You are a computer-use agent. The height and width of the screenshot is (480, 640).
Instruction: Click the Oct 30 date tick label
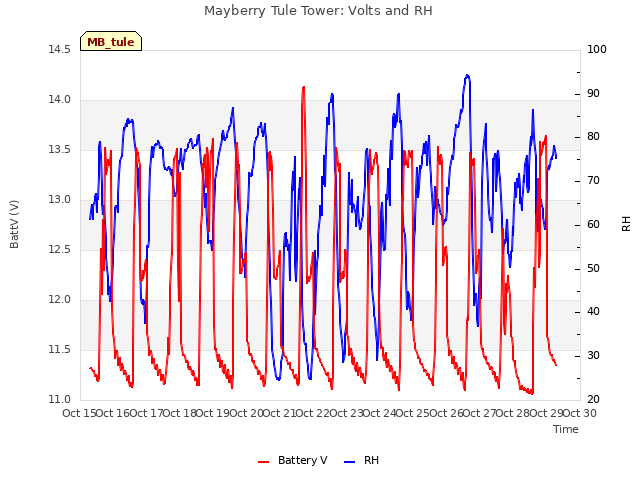(x=579, y=413)
